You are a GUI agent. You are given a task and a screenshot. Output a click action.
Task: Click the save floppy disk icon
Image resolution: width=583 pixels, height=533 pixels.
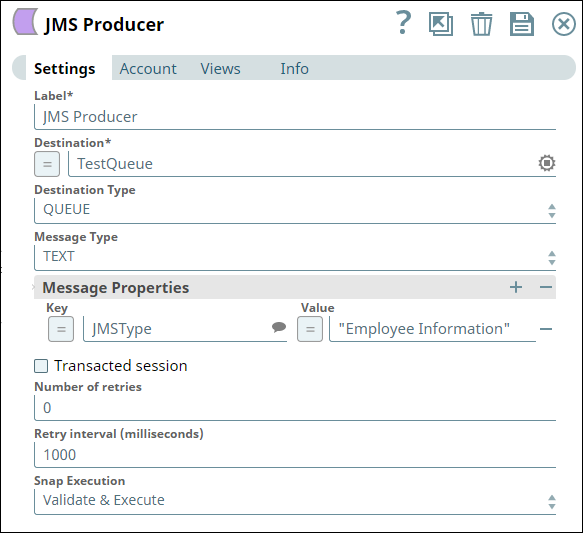pos(522,24)
